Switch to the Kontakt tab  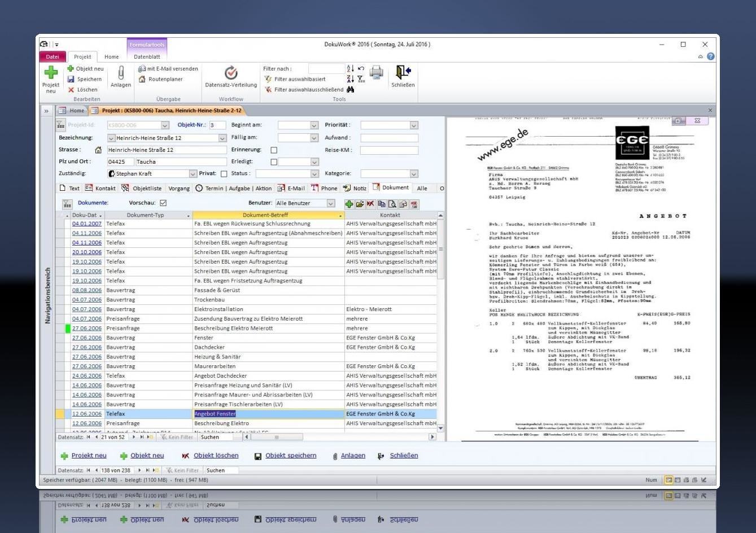click(100, 188)
